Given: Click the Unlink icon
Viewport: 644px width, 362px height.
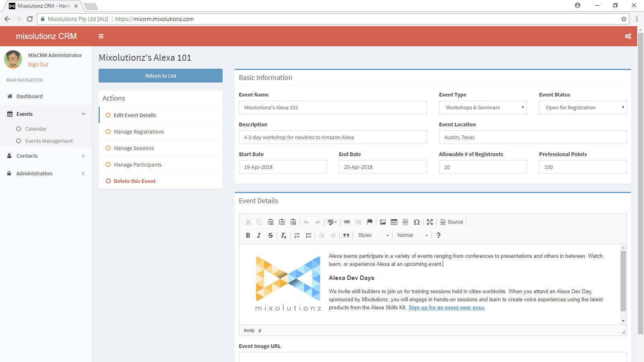Looking at the screenshot, I should pos(358,222).
